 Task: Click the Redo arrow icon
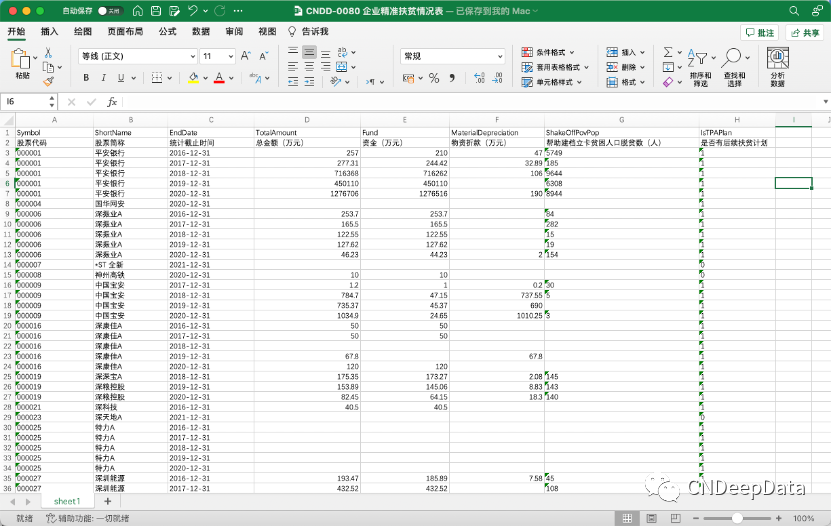220,11
